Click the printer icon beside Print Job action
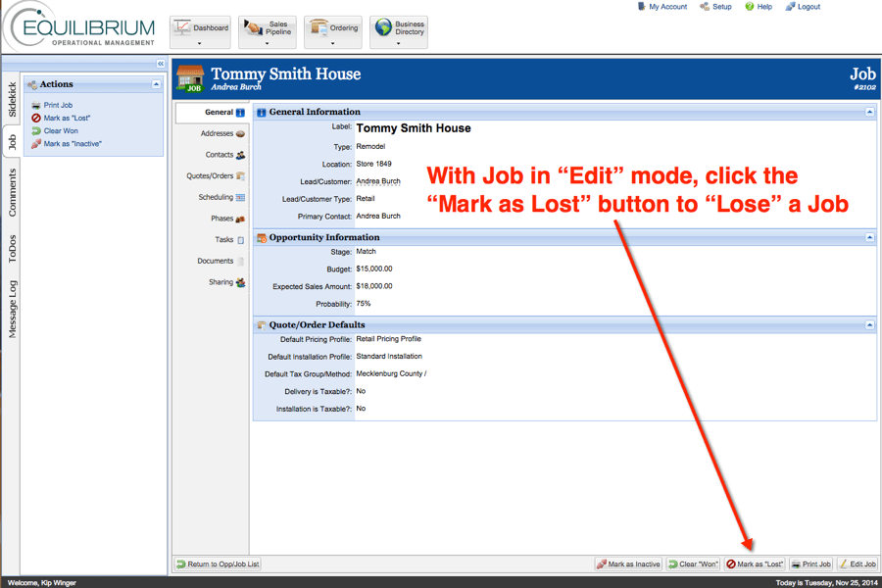Viewport: 882px width, 588px height. pyautogui.click(x=36, y=105)
